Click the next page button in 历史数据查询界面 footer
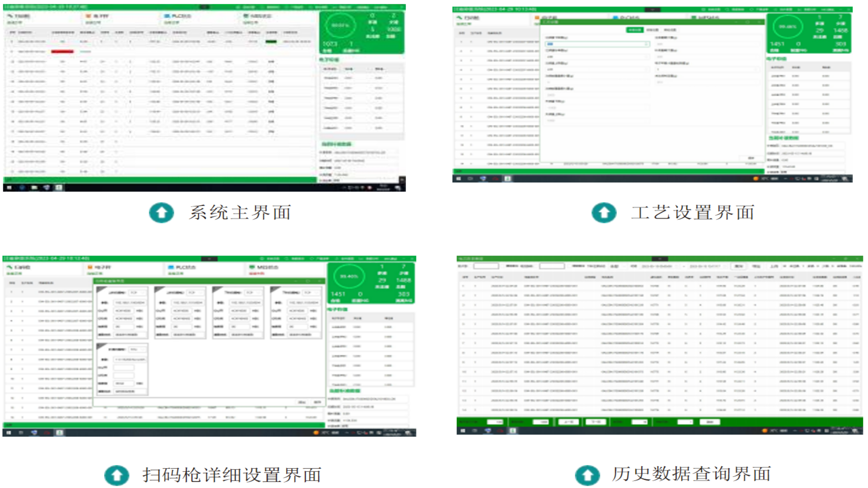 click(596, 422)
